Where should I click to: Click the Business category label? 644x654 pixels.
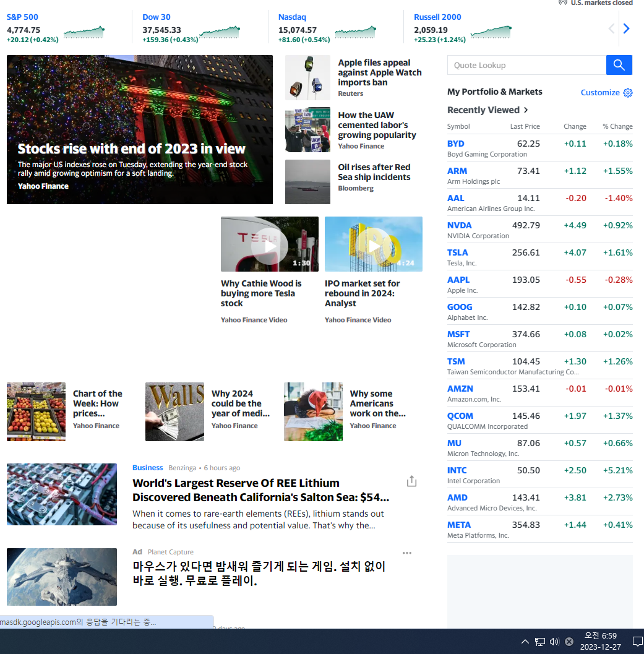point(148,468)
